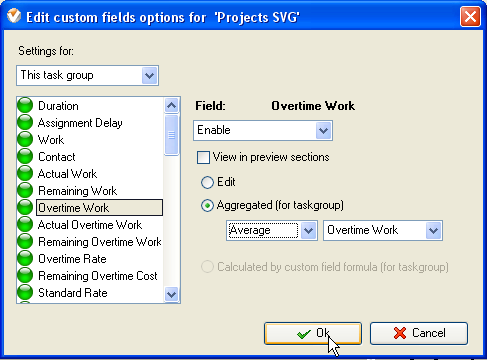Enable View in preview sections checkbox
The height and width of the screenshot is (360, 487).
[203, 157]
